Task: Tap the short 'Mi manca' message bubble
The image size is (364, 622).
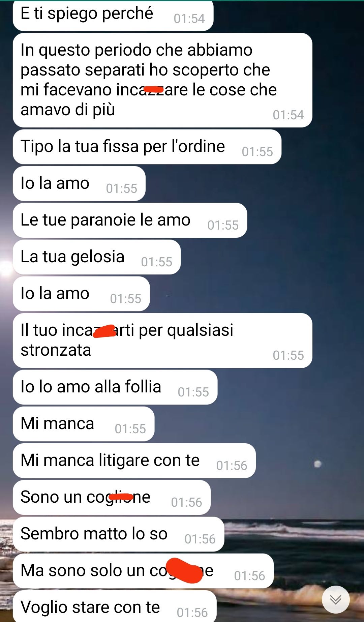Action: 84,424
